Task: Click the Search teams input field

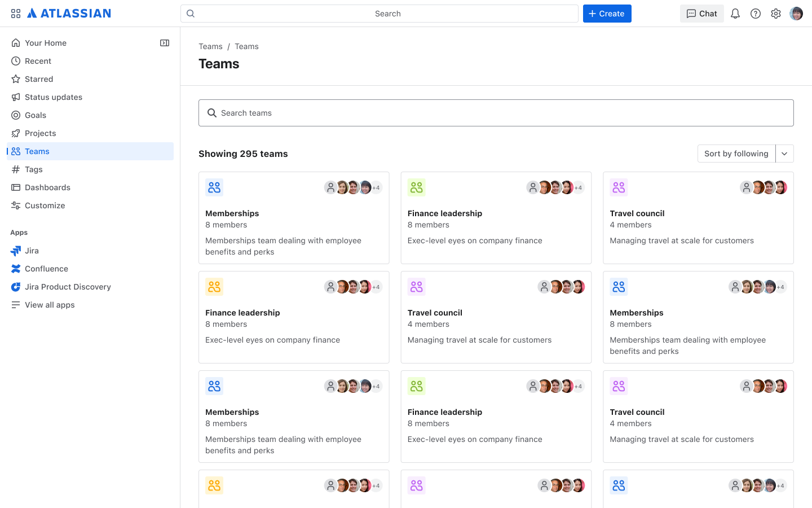Action: tap(496, 112)
